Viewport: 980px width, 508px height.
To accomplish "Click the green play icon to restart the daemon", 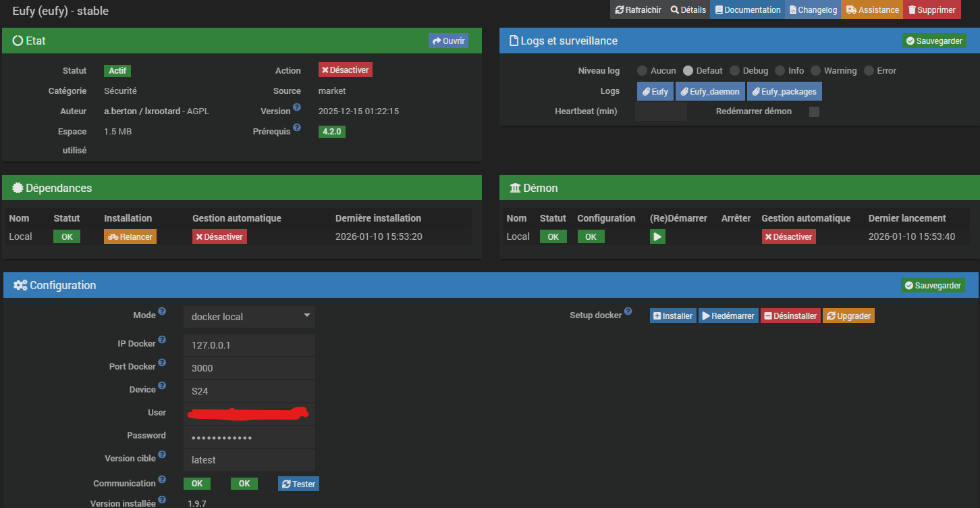I will 657,236.
